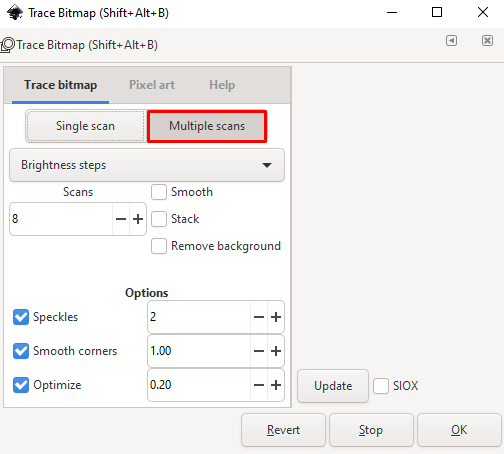Click the Update preview button

pos(333,386)
